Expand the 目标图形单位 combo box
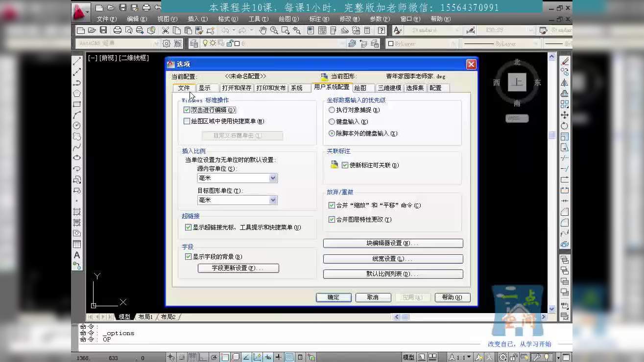Screen dimensions: 644x362 click(x=273, y=200)
